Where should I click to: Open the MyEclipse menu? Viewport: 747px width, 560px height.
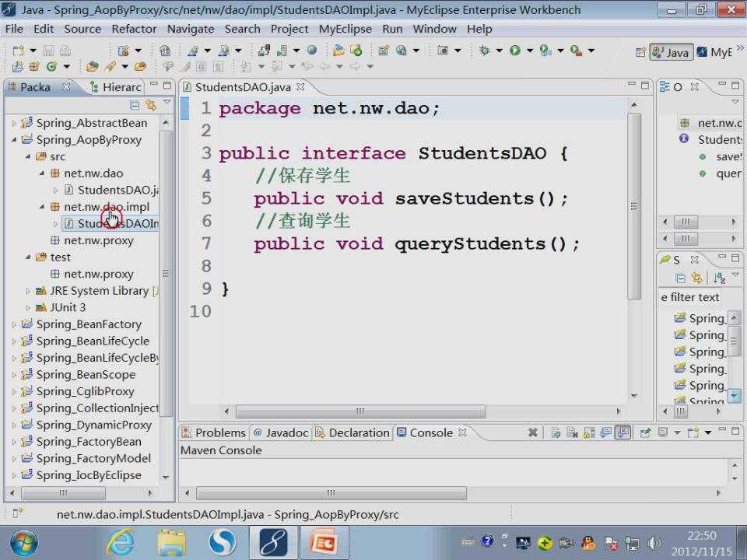345,29
